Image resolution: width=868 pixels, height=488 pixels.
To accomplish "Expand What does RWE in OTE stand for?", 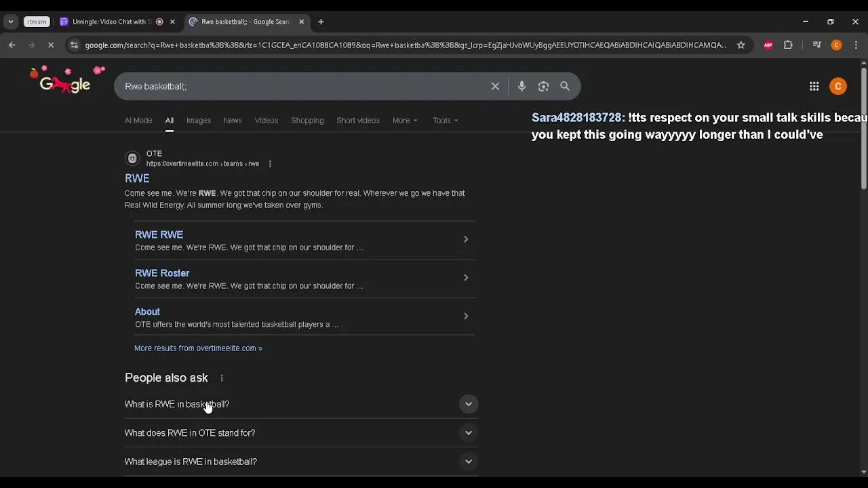I will tap(301, 433).
